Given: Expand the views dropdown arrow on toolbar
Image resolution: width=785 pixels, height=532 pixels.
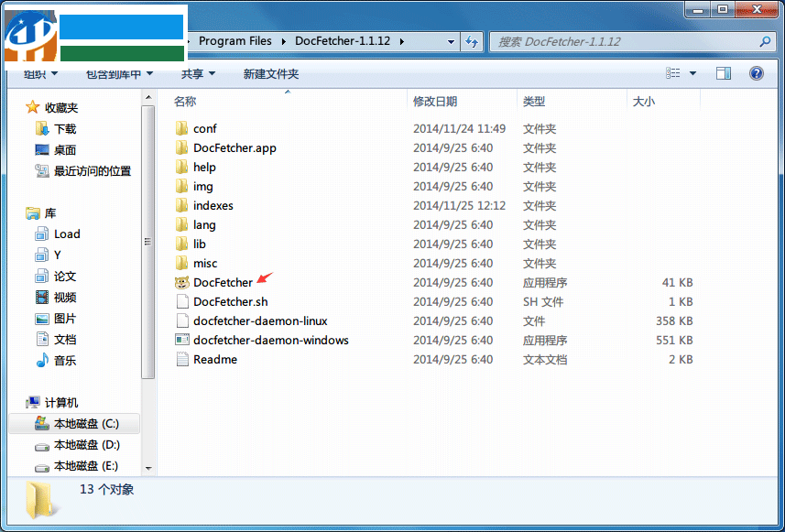Looking at the screenshot, I should coord(692,72).
